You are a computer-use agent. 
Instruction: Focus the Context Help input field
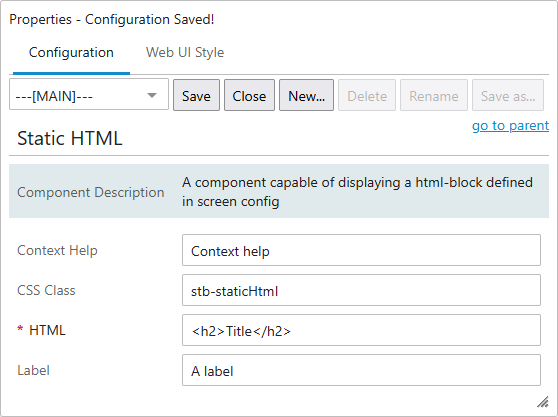362,250
